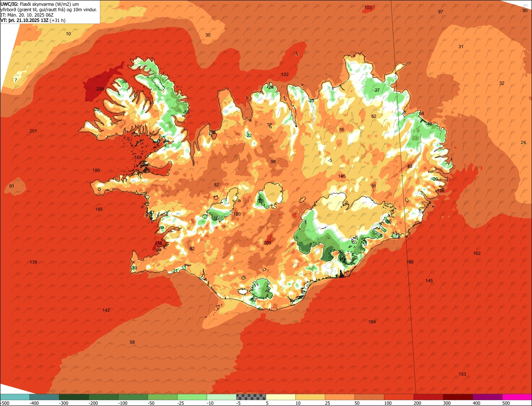The width and height of the screenshot is (532, 406).
Task: Click the map value 103
Action: point(368,8)
